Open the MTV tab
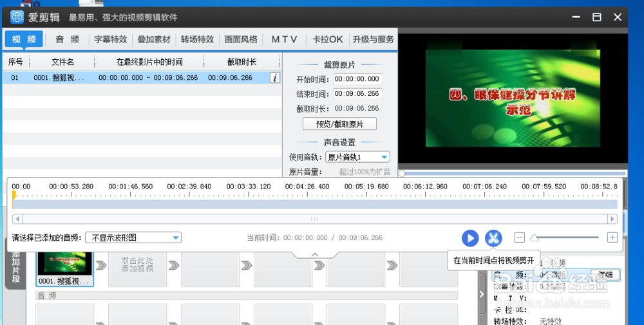The height and width of the screenshot is (325, 644). pos(284,39)
